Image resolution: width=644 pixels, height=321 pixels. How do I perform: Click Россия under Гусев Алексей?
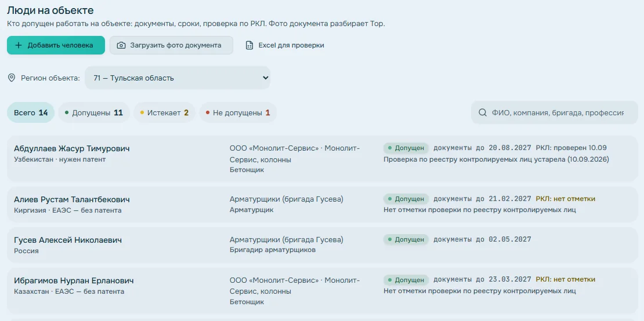point(26,251)
